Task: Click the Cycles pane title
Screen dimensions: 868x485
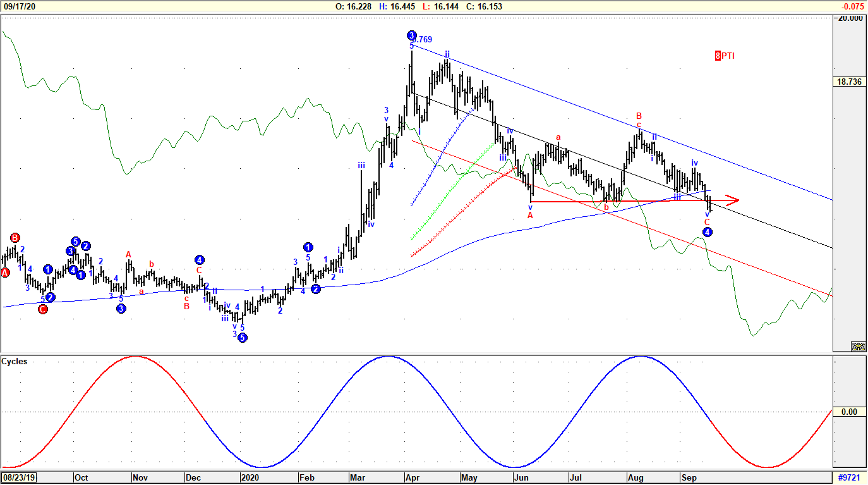Action: [15, 361]
